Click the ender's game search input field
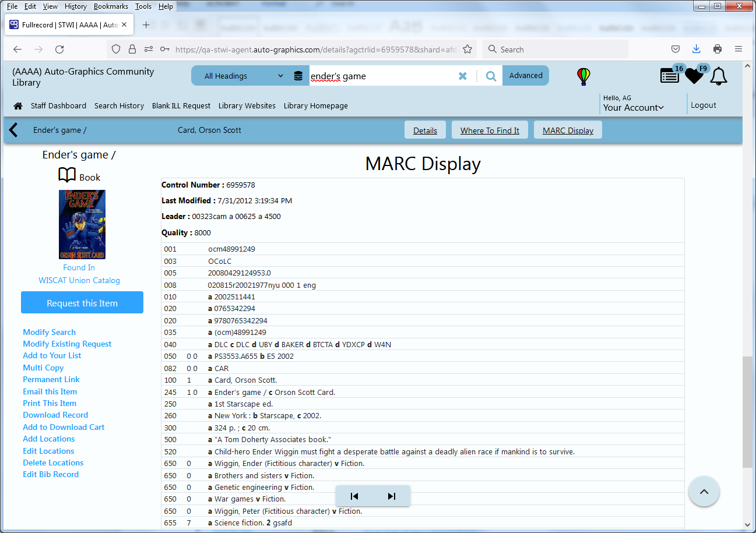The height and width of the screenshot is (533, 756). coord(382,76)
